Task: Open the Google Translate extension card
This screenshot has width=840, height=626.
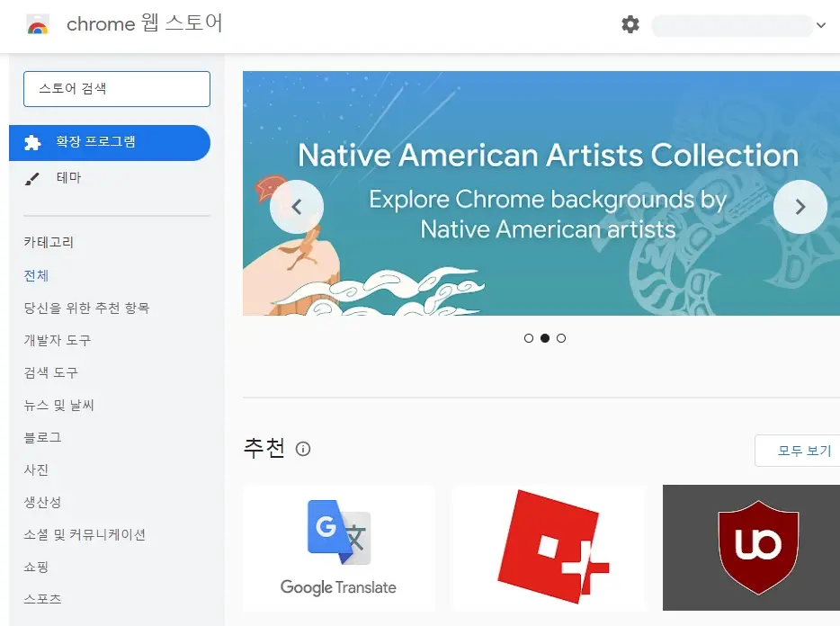Action: 338,549
